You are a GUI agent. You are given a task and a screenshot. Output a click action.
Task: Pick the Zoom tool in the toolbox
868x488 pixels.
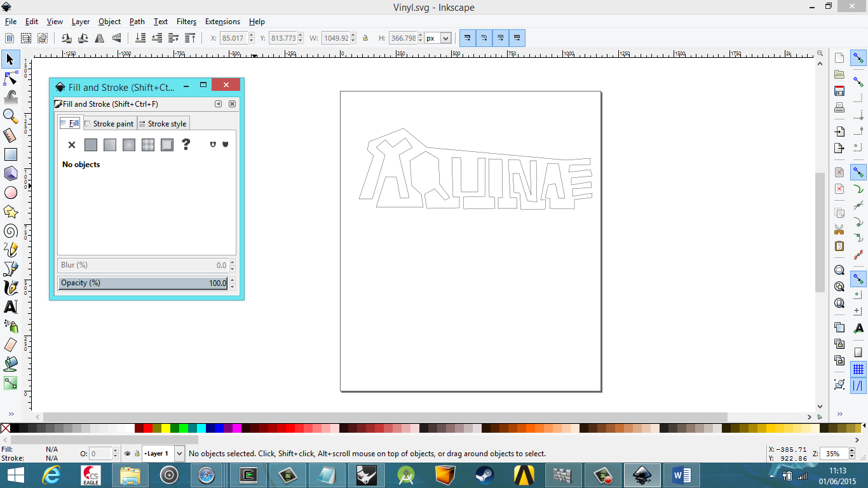[11, 116]
